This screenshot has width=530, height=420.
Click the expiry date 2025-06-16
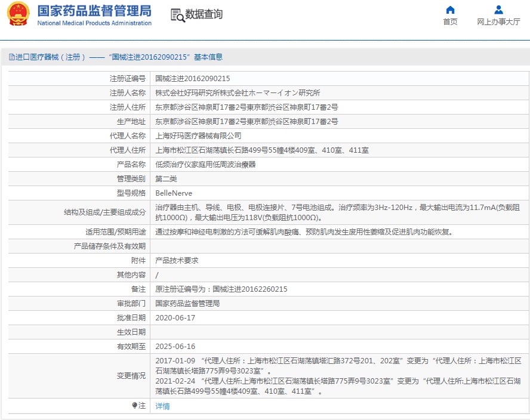(175, 347)
